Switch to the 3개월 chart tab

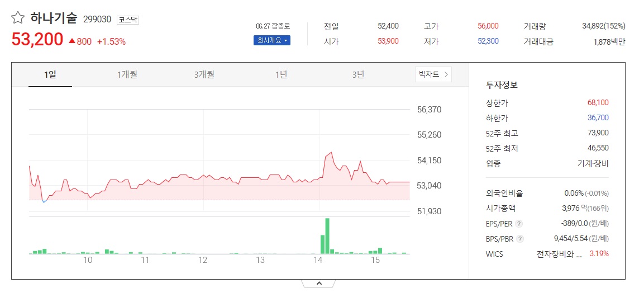pos(204,74)
